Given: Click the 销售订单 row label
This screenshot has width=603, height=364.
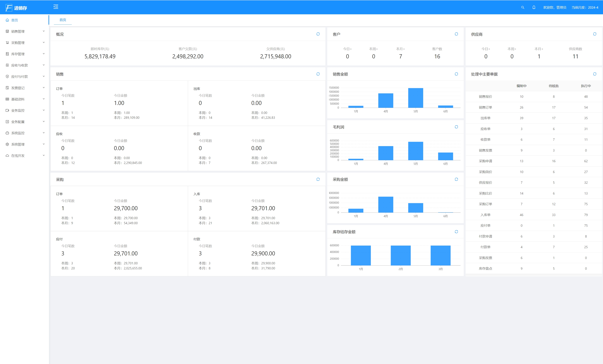Looking at the screenshot, I should tap(485, 107).
